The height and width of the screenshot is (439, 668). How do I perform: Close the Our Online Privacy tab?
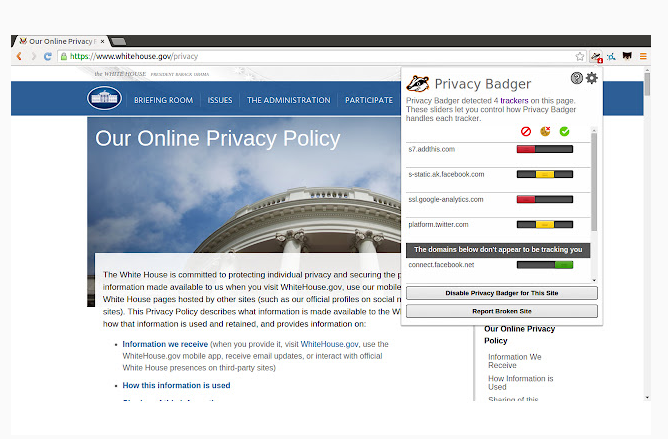[x=102, y=41]
